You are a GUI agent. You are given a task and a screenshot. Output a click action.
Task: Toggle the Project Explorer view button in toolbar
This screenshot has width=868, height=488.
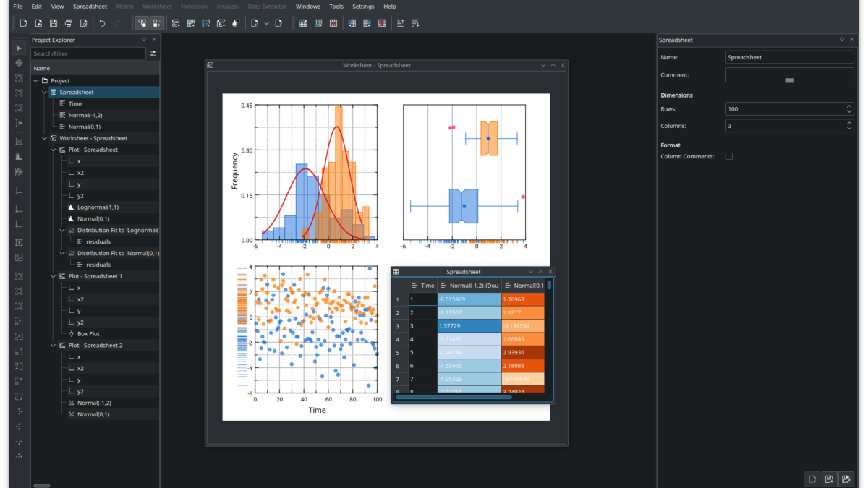pyautogui.click(x=142, y=23)
